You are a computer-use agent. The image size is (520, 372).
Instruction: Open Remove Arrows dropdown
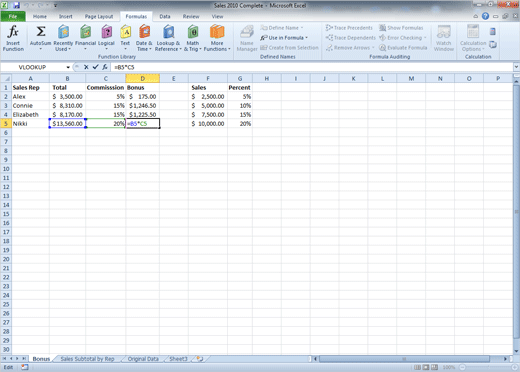point(373,48)
